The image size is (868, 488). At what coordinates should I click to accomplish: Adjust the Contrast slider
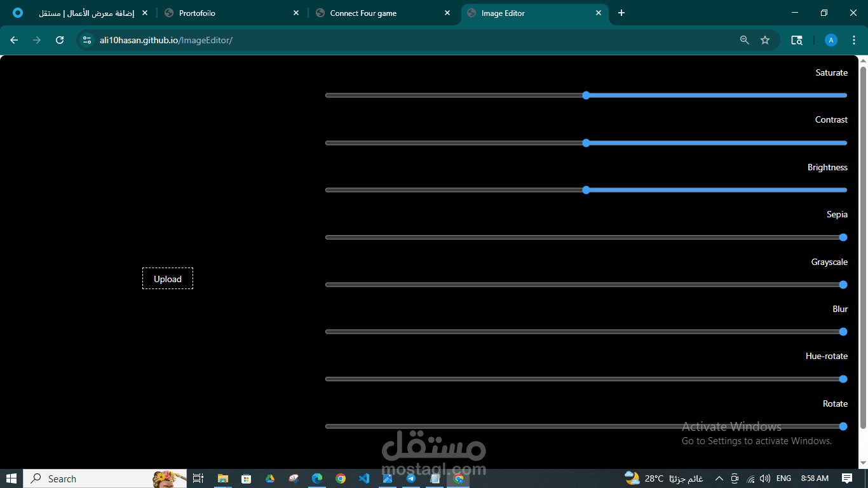(x=586, y=143)
